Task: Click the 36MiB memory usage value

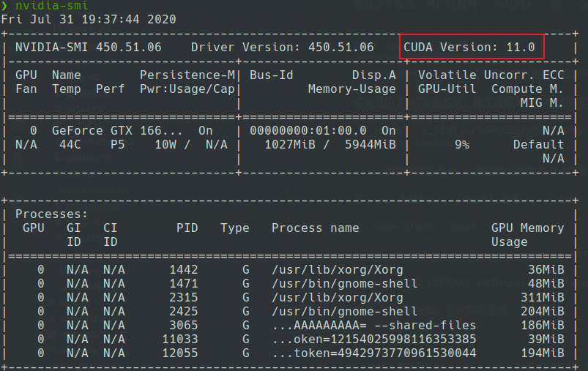Action: click(x=546, y=269)
